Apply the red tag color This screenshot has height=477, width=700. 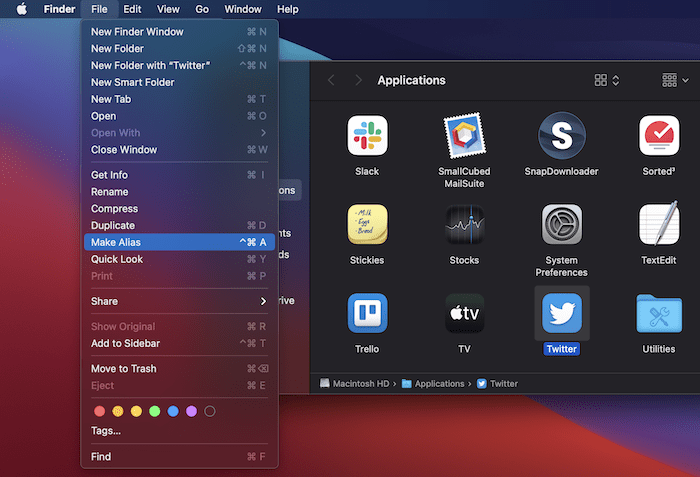click(100, 411)
